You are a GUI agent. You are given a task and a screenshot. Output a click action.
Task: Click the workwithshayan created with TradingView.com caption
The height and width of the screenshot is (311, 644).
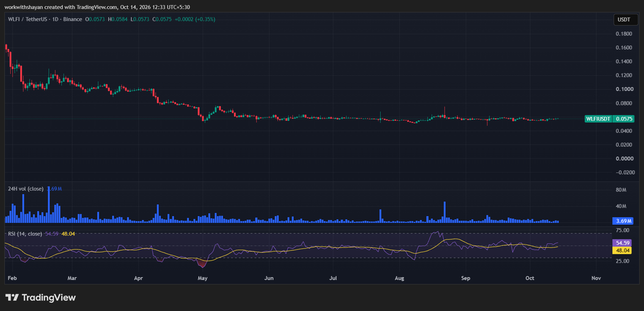click(x=97, y=7)
